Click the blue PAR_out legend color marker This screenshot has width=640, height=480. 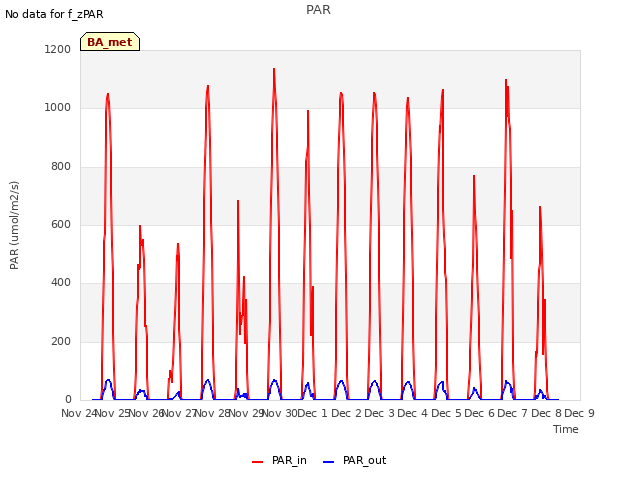(x=329, y=462)
